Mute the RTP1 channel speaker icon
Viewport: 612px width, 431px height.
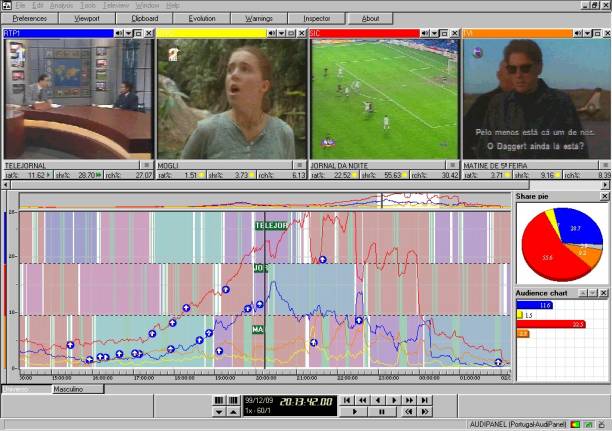pyautogui.click(x=118, y=34)
